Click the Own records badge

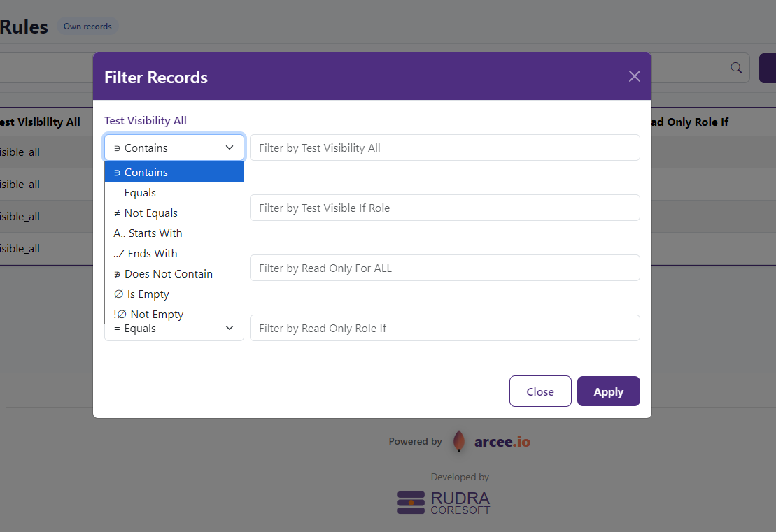pos(87,26)
